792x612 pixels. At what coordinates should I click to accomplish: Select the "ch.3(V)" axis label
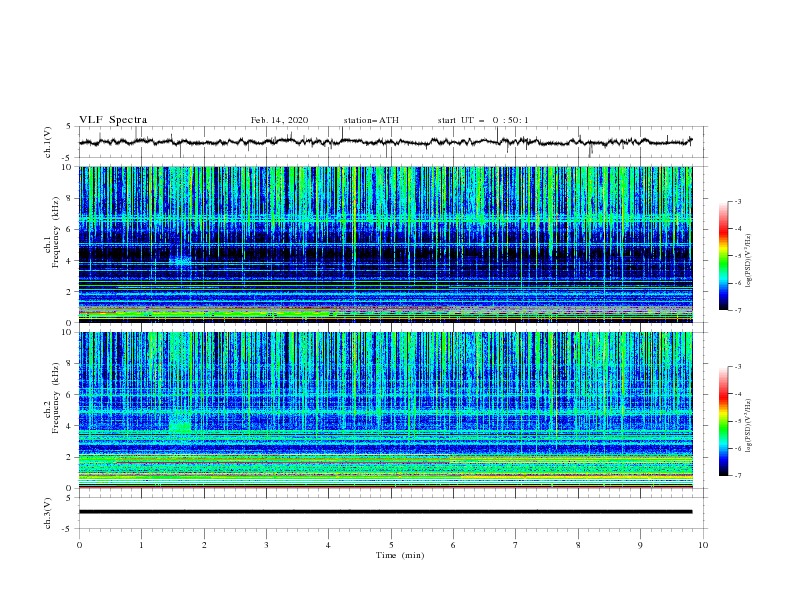(x=48, y=513)
